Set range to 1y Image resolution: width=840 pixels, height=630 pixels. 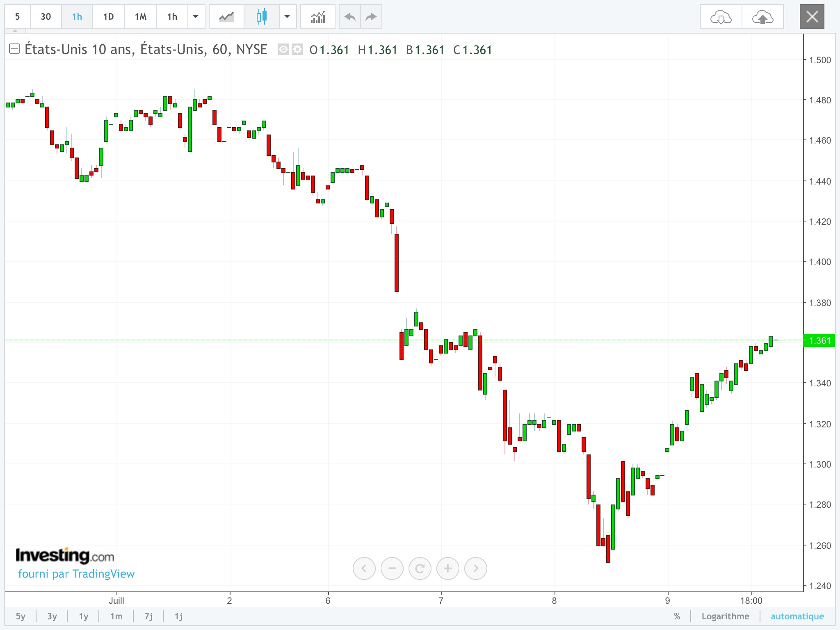click(84, 616)
